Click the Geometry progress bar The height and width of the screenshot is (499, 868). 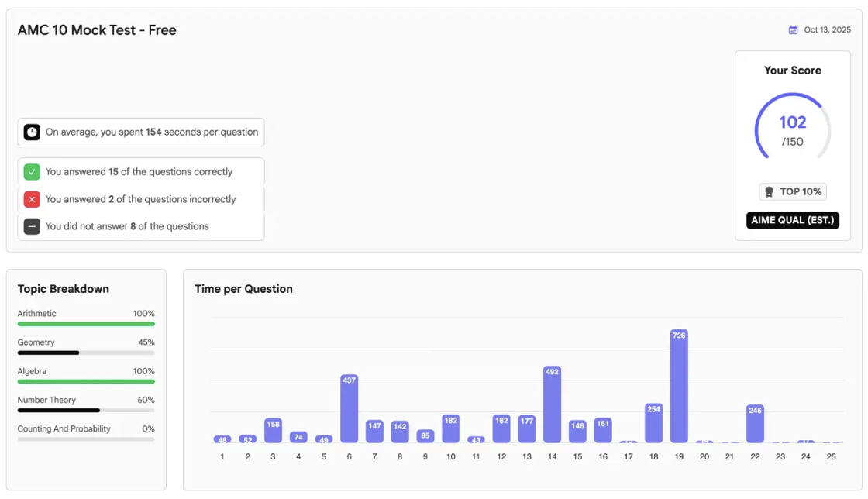pyautogui.click(x=86, y=353)
